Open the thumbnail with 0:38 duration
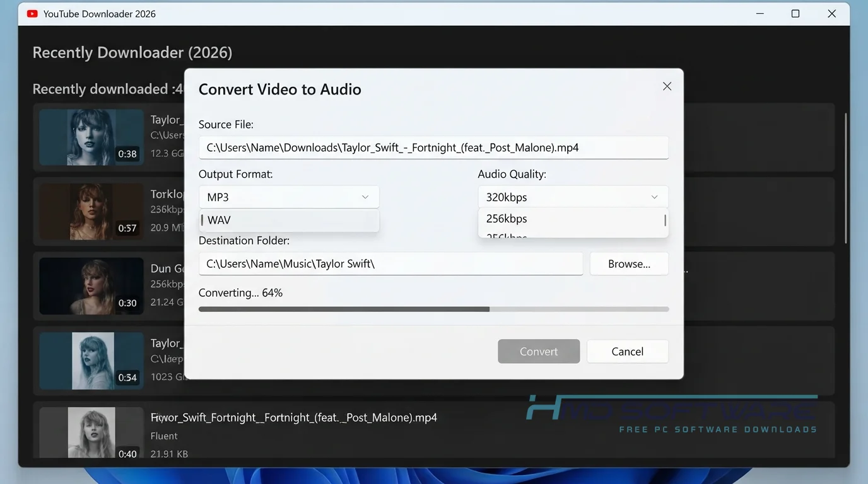868x484 pixels. (91, 137)
